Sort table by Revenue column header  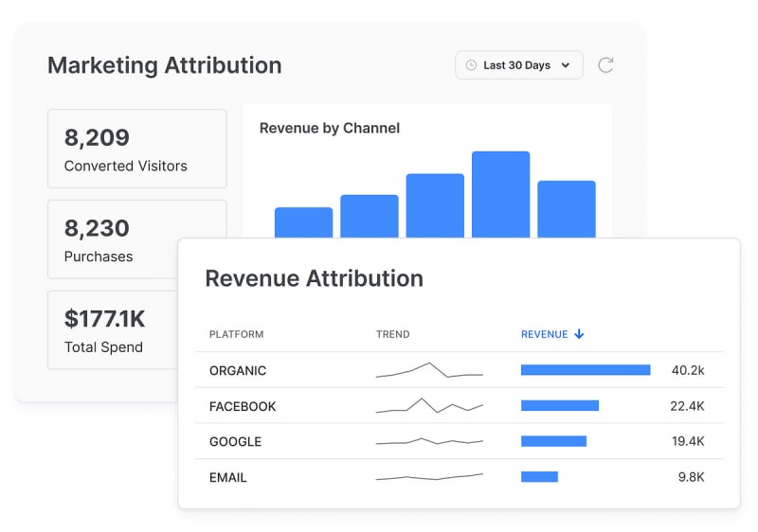[545, 334]
